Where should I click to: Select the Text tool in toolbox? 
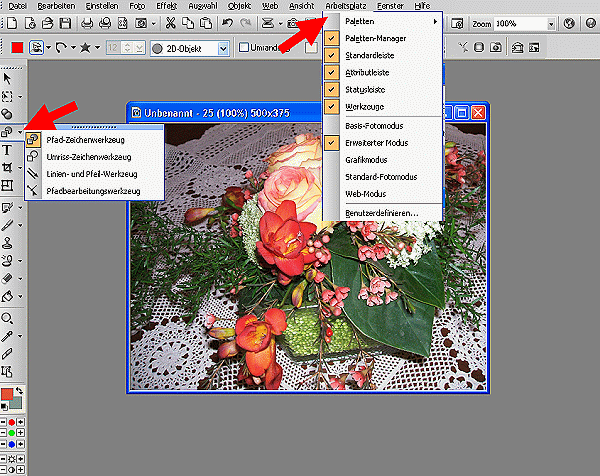[8, 150]
